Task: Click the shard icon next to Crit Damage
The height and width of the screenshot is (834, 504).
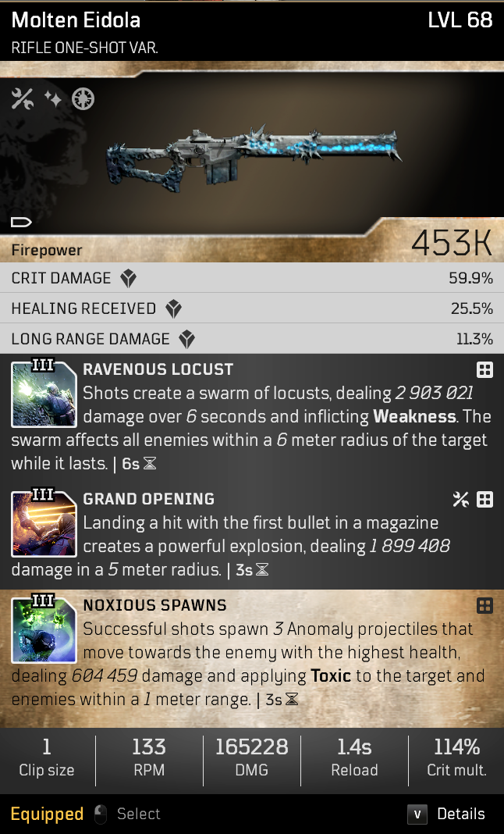Action: (128, 278)
